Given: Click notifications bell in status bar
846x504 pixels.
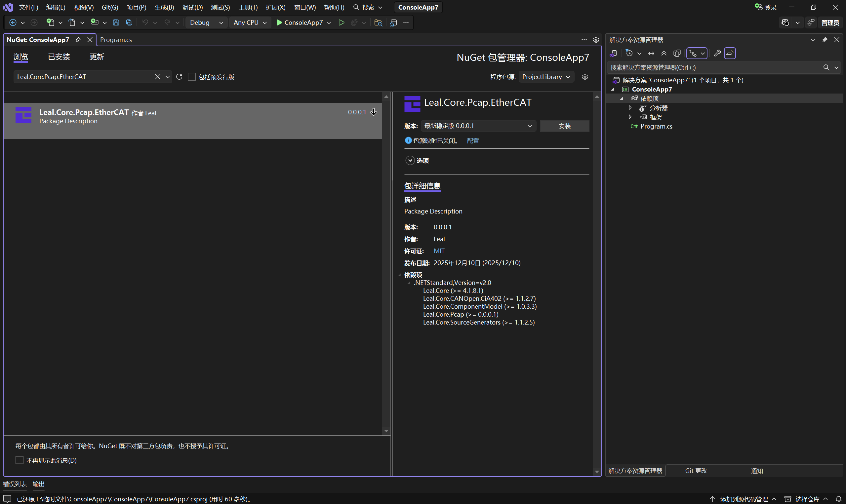Looking at the screenshot, I should click(838, 499).
